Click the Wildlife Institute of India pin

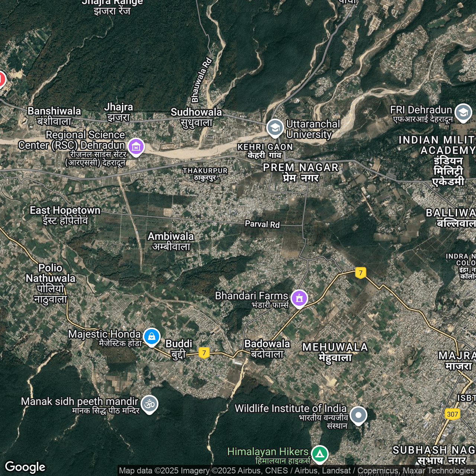(358, 415)
